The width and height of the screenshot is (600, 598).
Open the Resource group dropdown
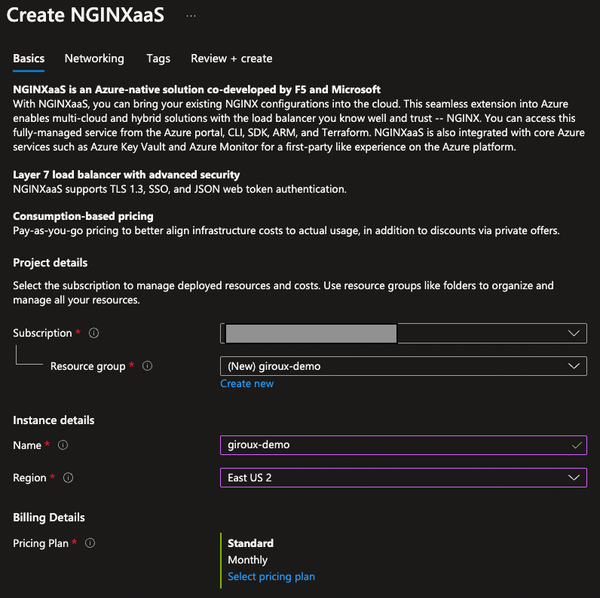click(x=403, y=366)
